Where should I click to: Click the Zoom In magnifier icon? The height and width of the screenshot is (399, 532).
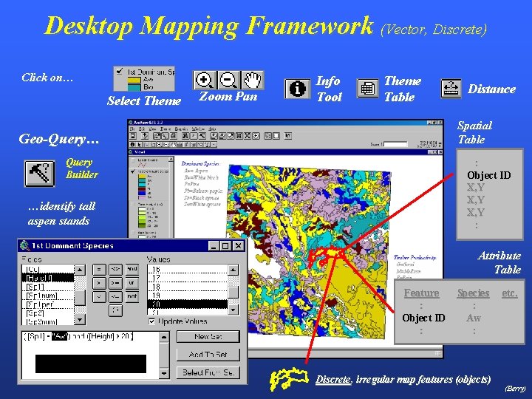204,80
